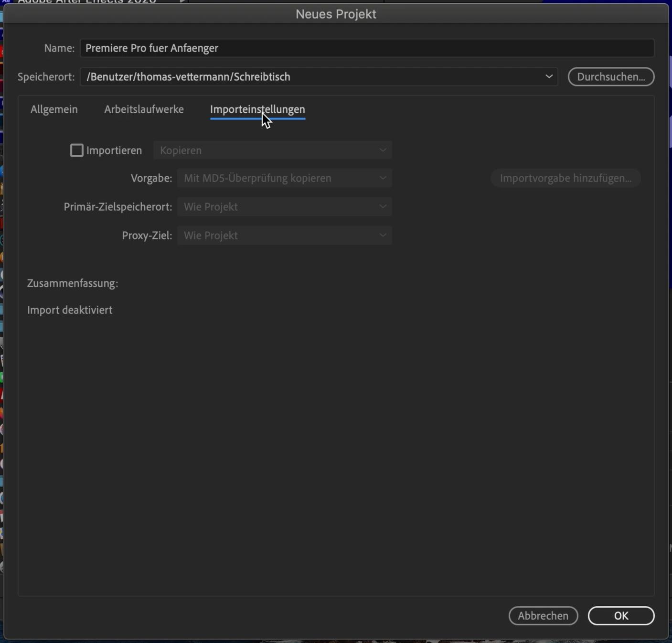Select the Importeinstellungen tab
The width and height of the screenshot is (672, 643).
tap(257, 109)
